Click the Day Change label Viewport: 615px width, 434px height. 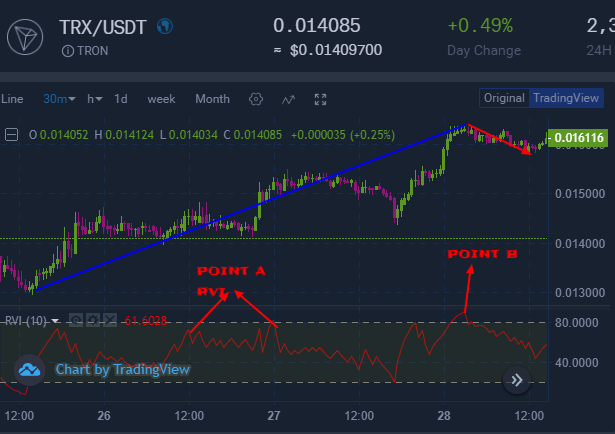pos(484,51)
